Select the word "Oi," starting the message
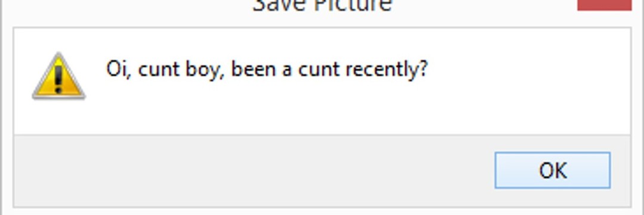The width and height of the screenshot is (644, 215). click(x=118, y=69)
